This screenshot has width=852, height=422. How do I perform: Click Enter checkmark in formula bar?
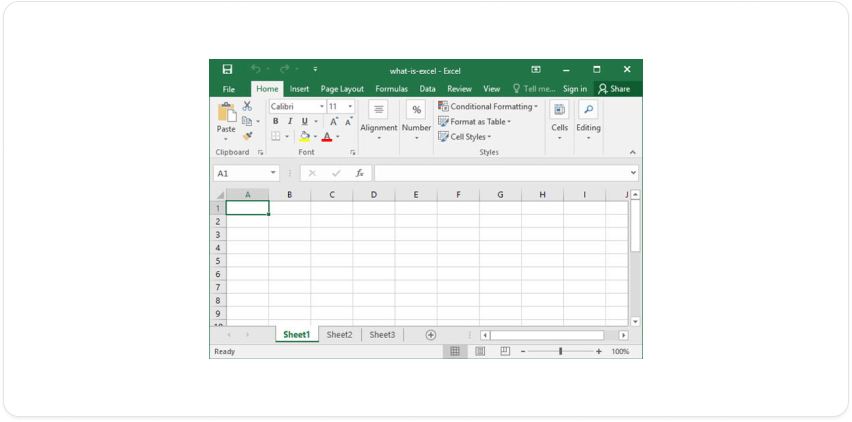(336, 173)
